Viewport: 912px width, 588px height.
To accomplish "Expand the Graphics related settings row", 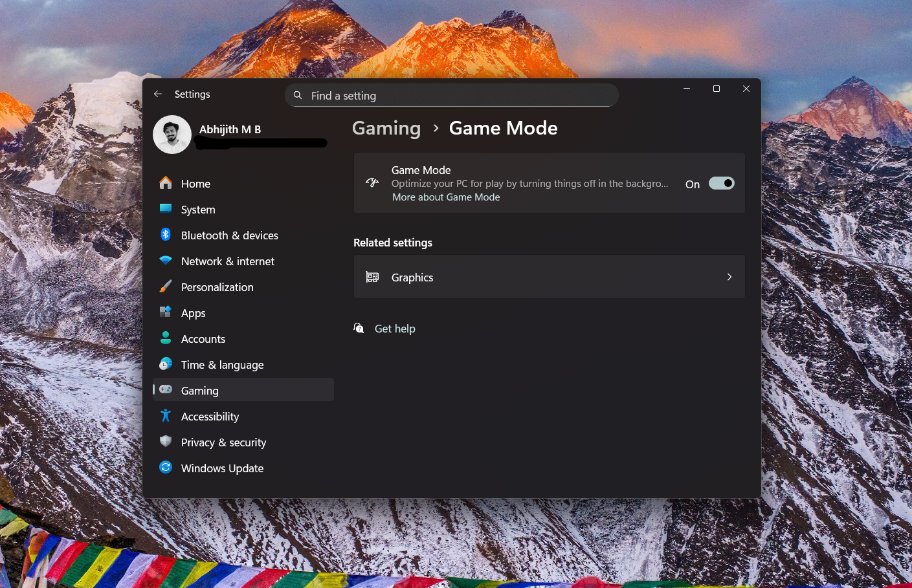I will [x=549, y=277].
